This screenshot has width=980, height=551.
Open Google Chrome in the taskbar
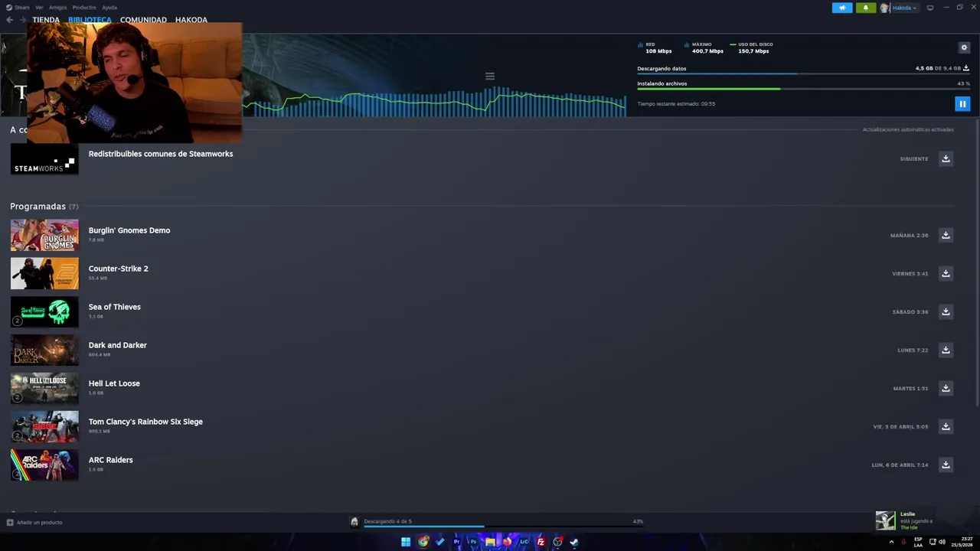click(423, 542)
